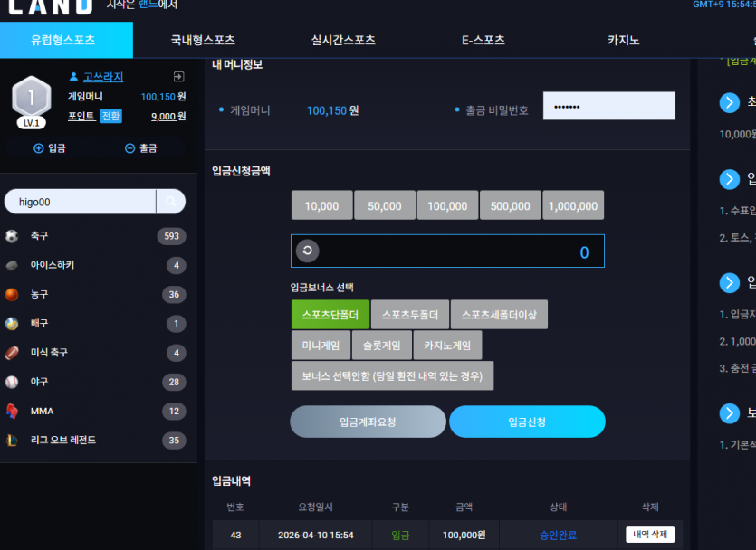
Task: Select 미니게임 bonus option
Action: pos(321,346)
